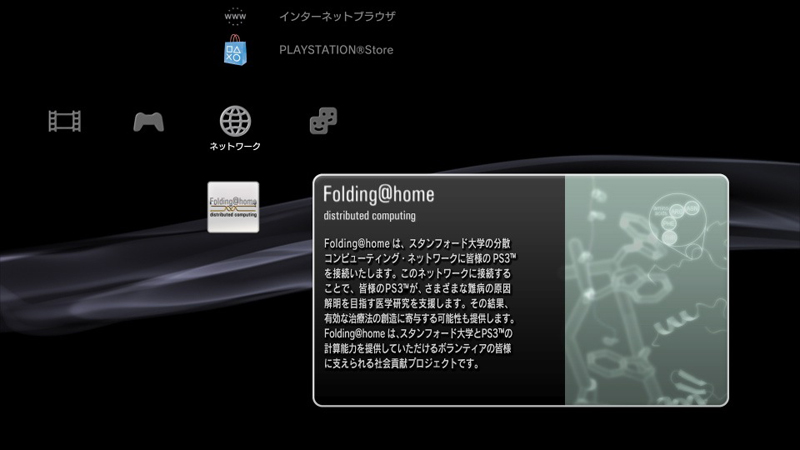
Task: Select the Network globe category icon
Action: [x=235, y=121]
